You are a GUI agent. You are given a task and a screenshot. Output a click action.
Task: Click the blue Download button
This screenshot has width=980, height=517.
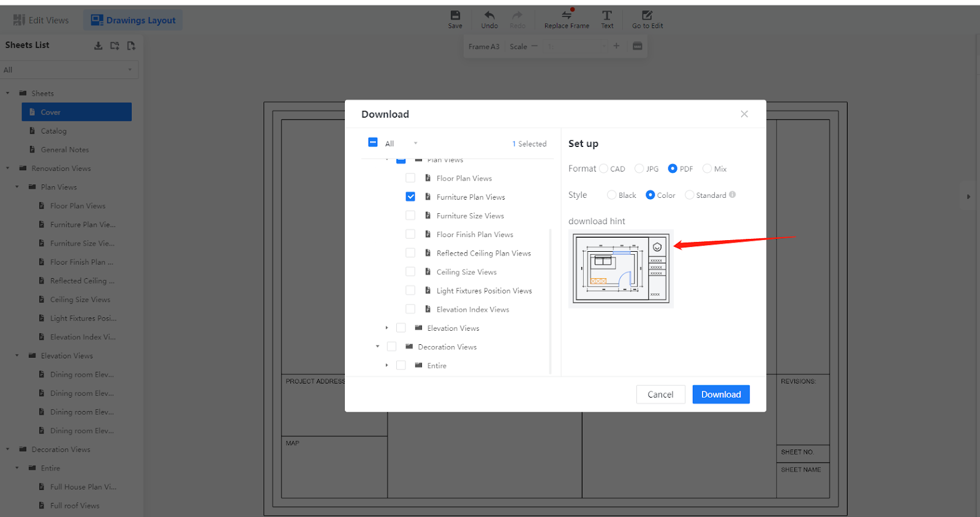pos(721,394)
